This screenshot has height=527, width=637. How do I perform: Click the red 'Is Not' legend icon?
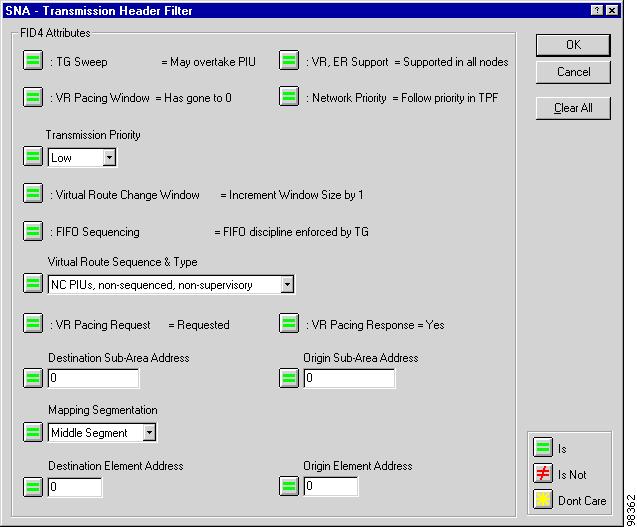pyautogui.click(x=543, y=473)
